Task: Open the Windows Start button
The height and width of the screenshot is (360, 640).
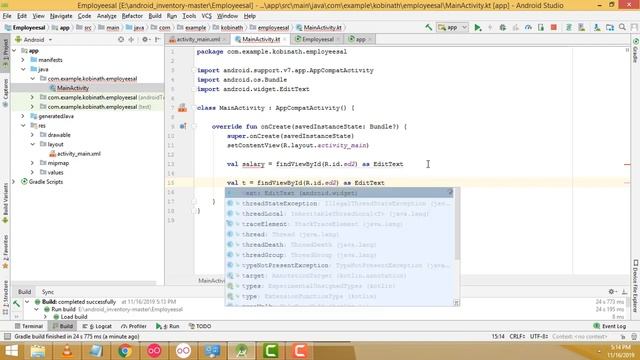Action: (11, 351)
